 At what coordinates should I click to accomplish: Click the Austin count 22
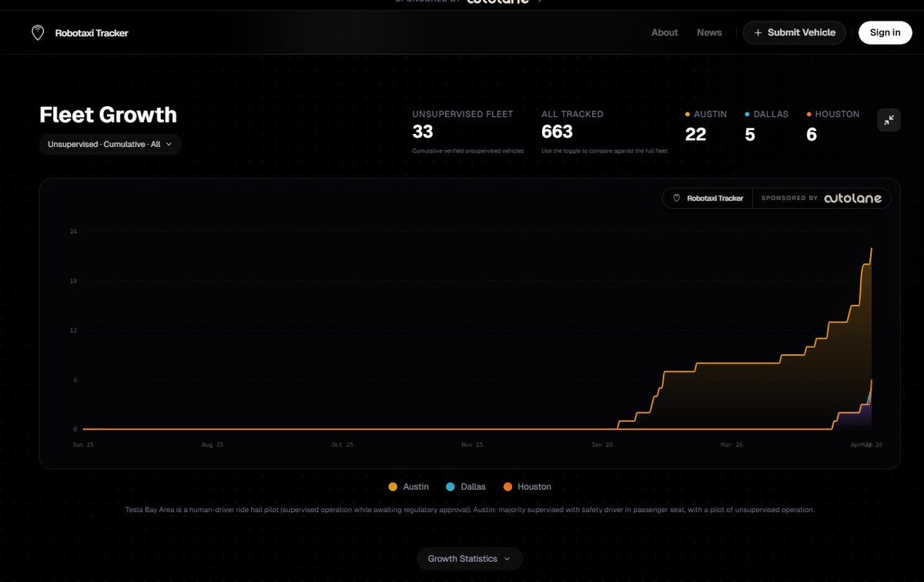pyautogui.click(x=695, y=135)
